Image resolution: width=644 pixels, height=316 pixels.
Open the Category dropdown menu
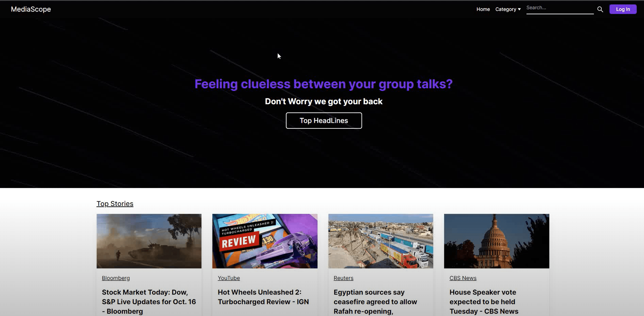(508, 9)
